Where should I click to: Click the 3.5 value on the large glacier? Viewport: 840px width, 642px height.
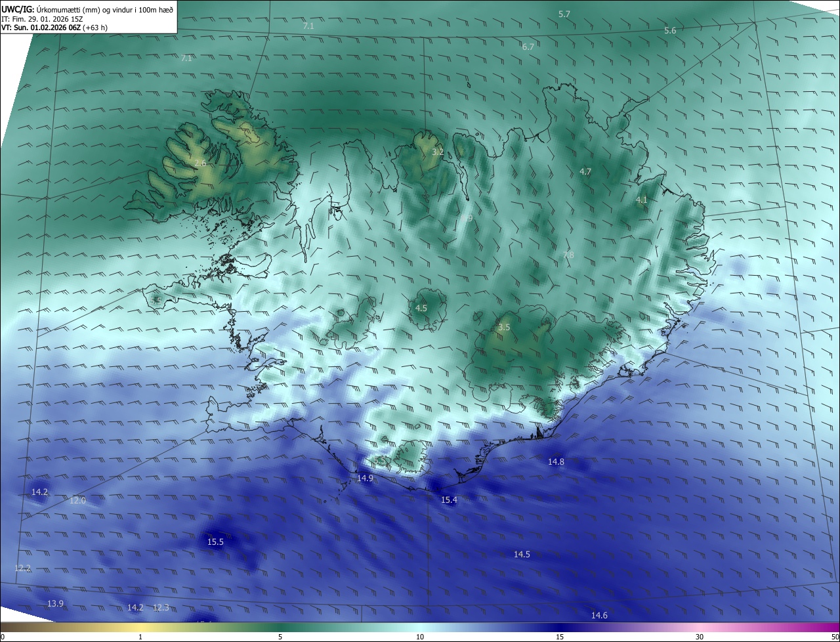tap(504, 327)
